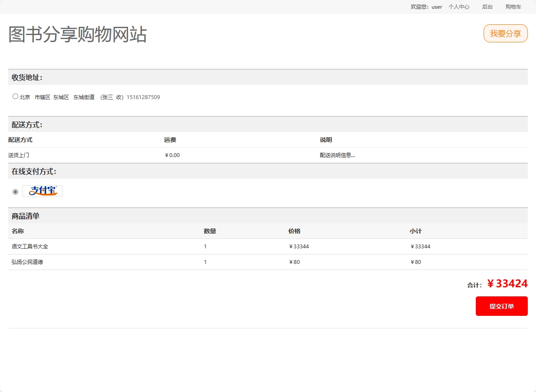The height and width of the screenshot is (392, 536).
Task: Click the product name 弘扬公民道德
Action: click(x=27, y=262)
